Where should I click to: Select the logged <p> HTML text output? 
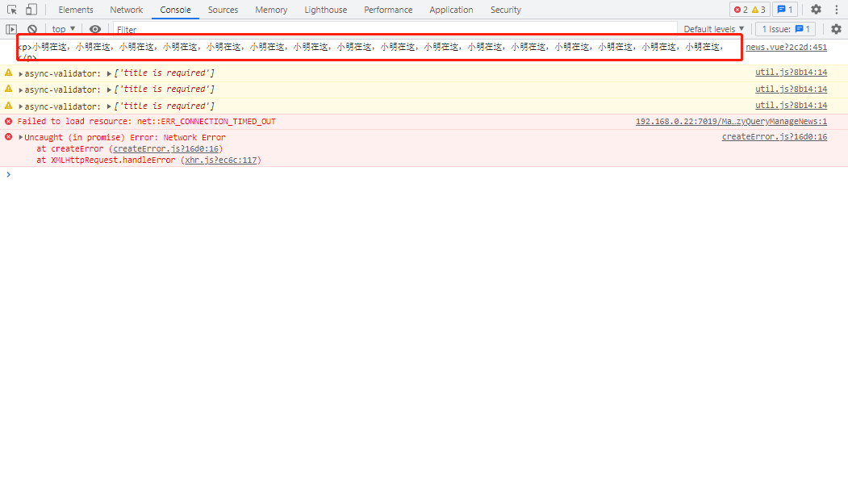371,52
